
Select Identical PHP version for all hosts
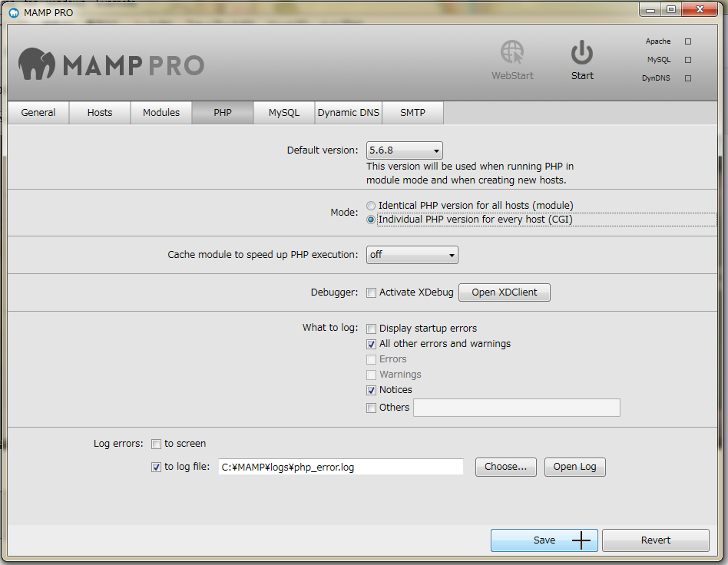371,206
